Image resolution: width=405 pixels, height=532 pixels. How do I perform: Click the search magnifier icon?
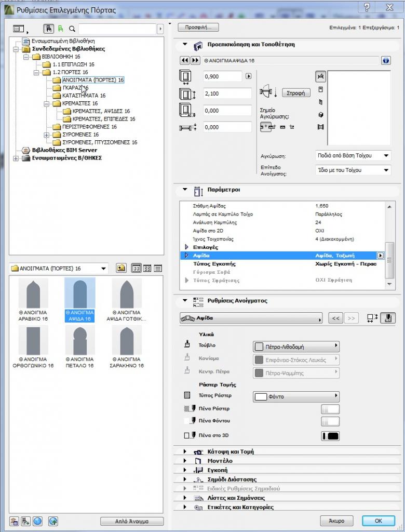(x=72, y=29)
